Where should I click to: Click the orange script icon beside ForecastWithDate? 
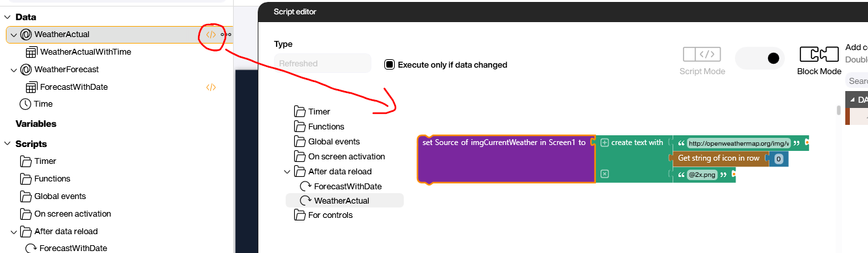click(210, 87)
